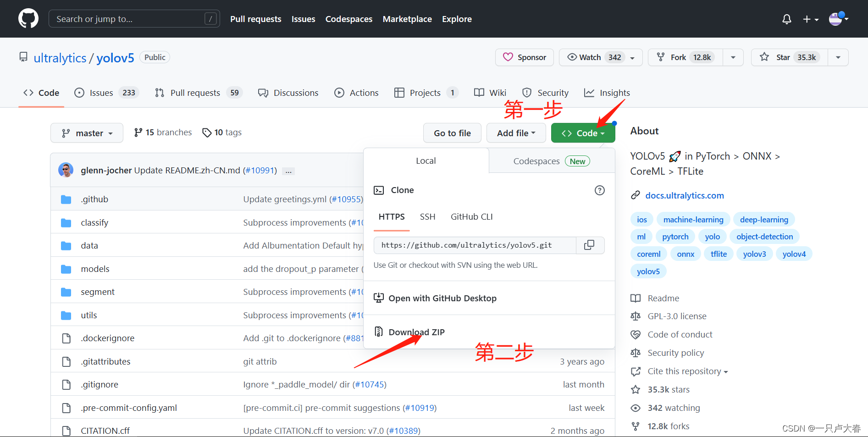Open Marketplace in the top navigation
Screen dimensions: 868x437
[407, 19]
